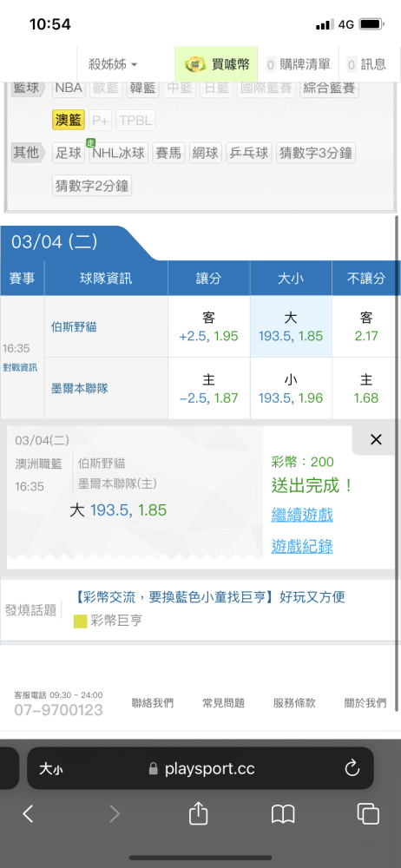Screen dimensions: 401x868
Task: Select the 國際籃賽 tab
Action: pyautogui.click(x=266, y=88)
